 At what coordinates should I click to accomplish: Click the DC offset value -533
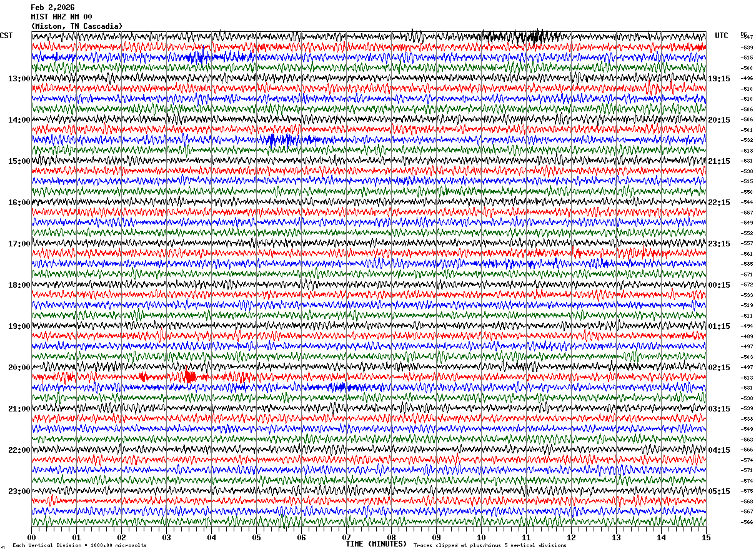[747, 295]
